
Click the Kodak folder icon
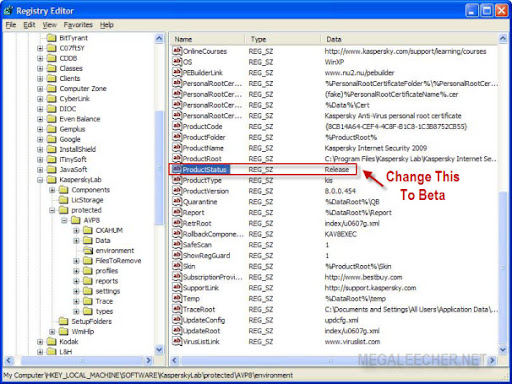point(51,342)
